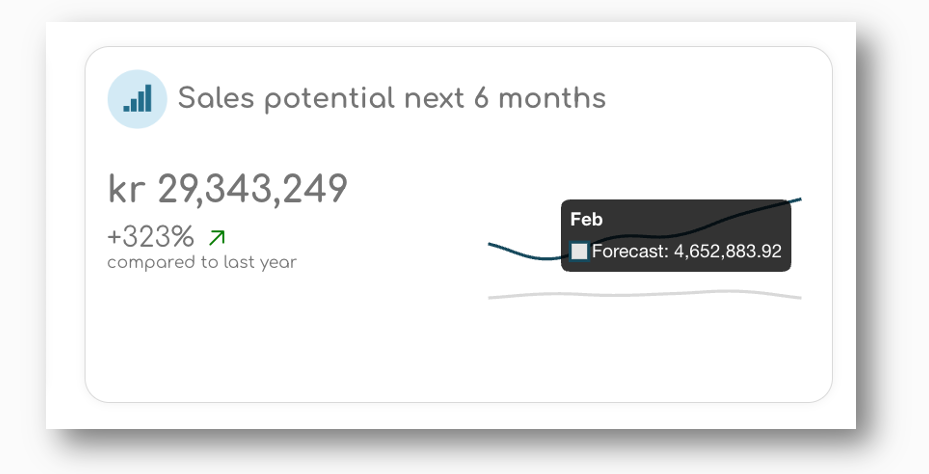
Task: Click the +323% change percentage
Action: tap(150, 236)
